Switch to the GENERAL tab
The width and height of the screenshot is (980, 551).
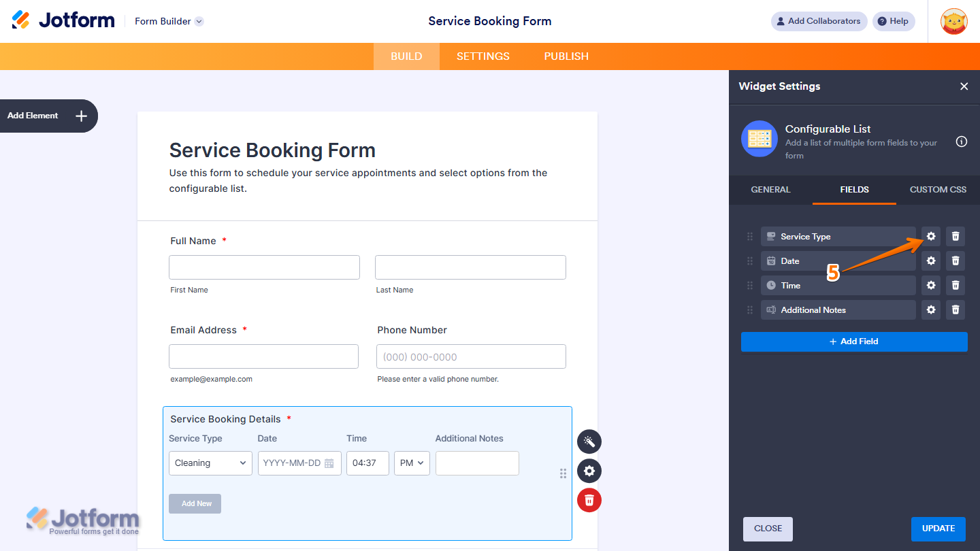click(x=770, y=190)
